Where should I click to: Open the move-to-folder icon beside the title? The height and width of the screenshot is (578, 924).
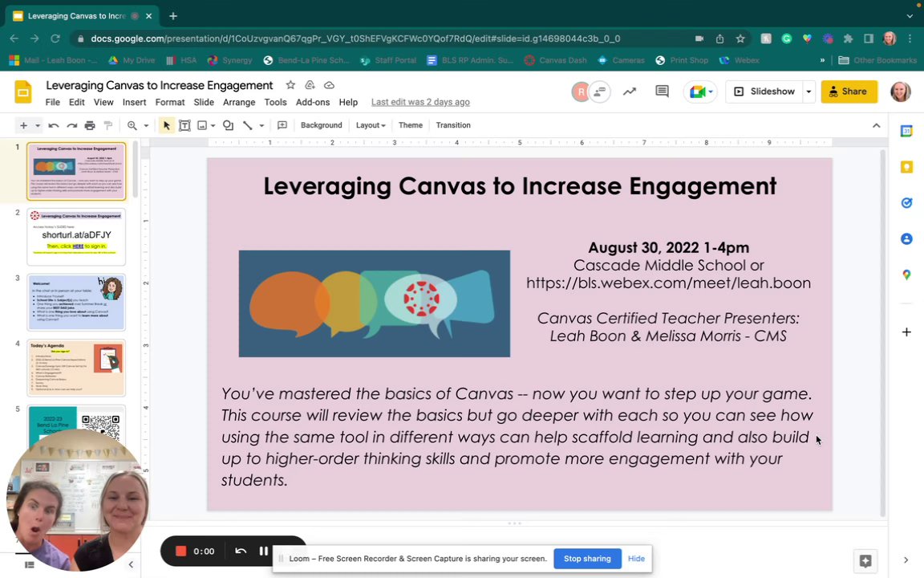tap(310, 85)
